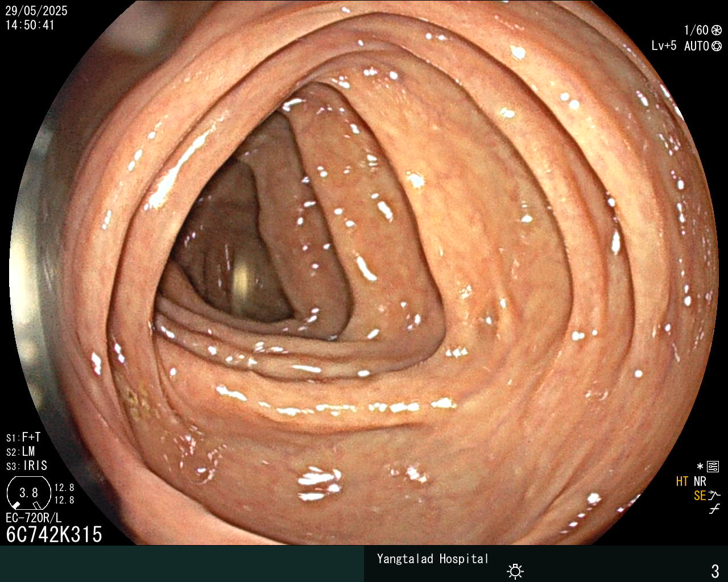This screenshot has width=728, height=582.
Task: Click the endoscopic colon lumen image
Action: coord(364,273)
